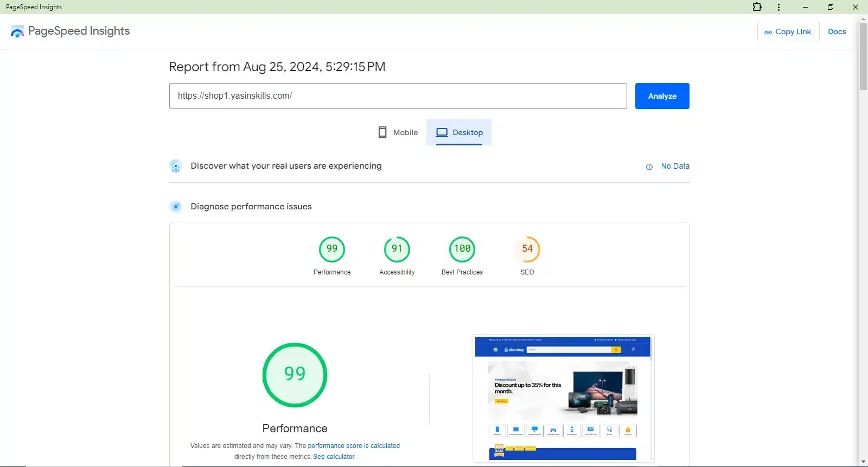The image size is (868, 467).
Task: Select the Accessibility score gauge 91
Action: 397,250
